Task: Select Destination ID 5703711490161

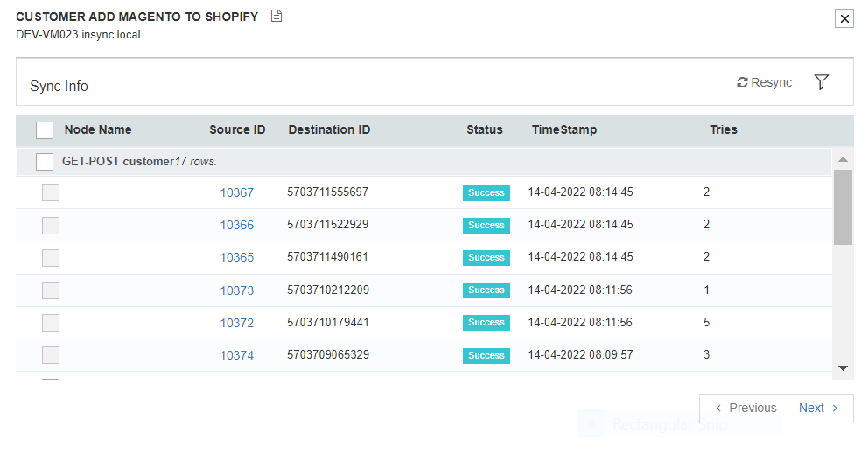Action: tap(328, 257)
